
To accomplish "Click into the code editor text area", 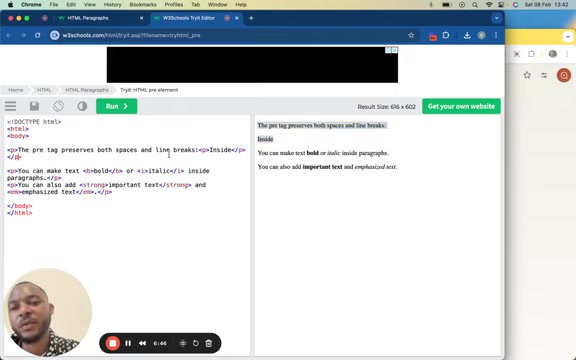I will [127, 235].
